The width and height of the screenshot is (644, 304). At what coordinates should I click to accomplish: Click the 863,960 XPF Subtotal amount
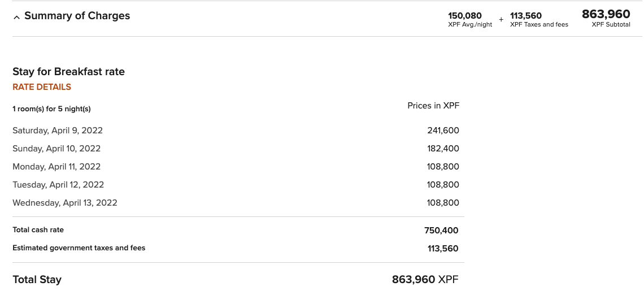tap(606, 15)
